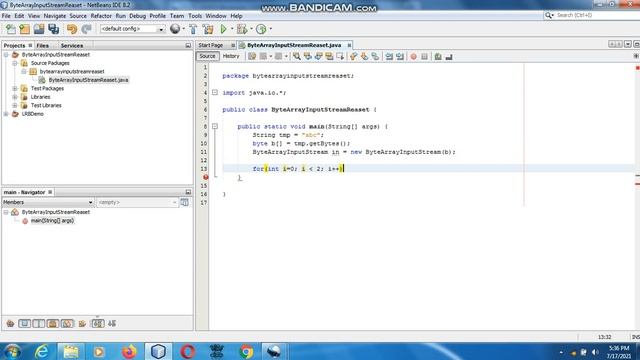Open the Debug menu
The height and width of the screenshot is (360, 640).
click(x=138, y=16)
